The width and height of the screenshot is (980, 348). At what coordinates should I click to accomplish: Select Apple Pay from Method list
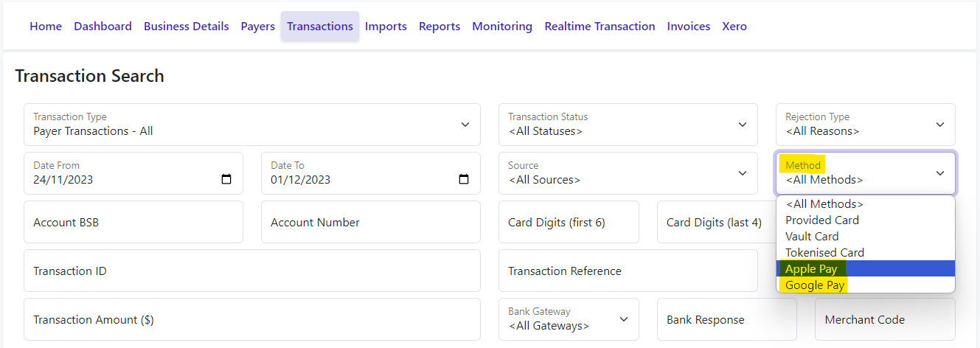[866, 269]
